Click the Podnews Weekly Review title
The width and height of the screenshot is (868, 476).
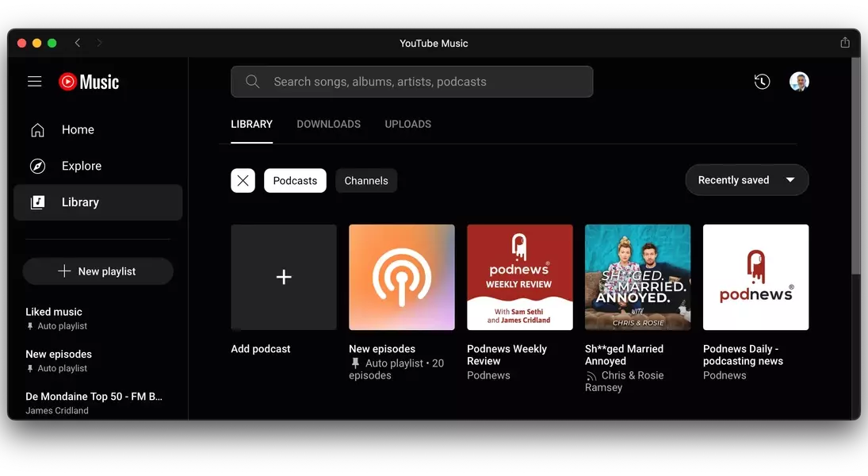507,355
